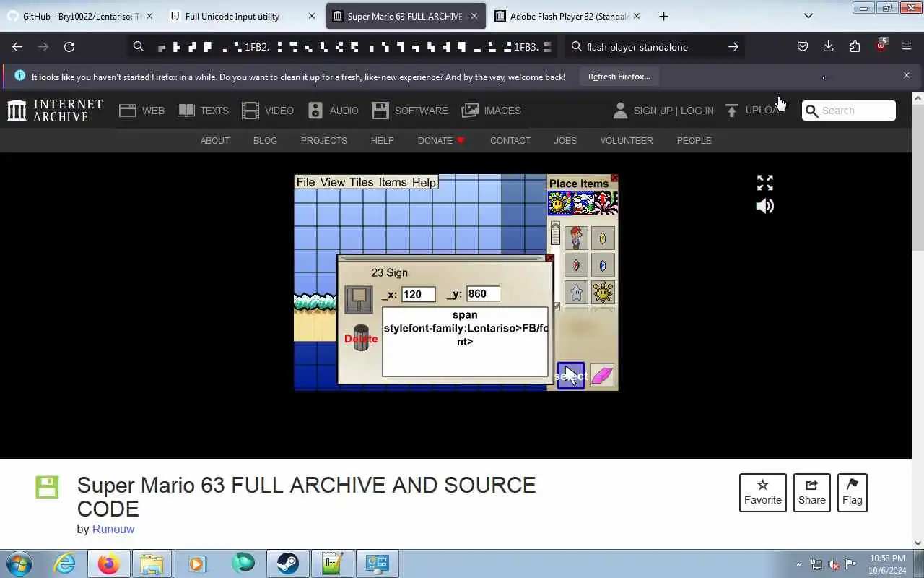This screenshot has height=578, width=924.
Task: Open the Help menu in level designer
Action: click(x=424, y=182)
